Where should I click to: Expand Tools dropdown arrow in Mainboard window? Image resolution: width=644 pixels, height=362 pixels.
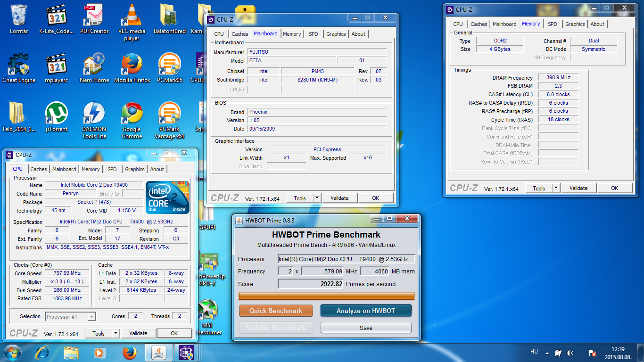click(317, 198)
